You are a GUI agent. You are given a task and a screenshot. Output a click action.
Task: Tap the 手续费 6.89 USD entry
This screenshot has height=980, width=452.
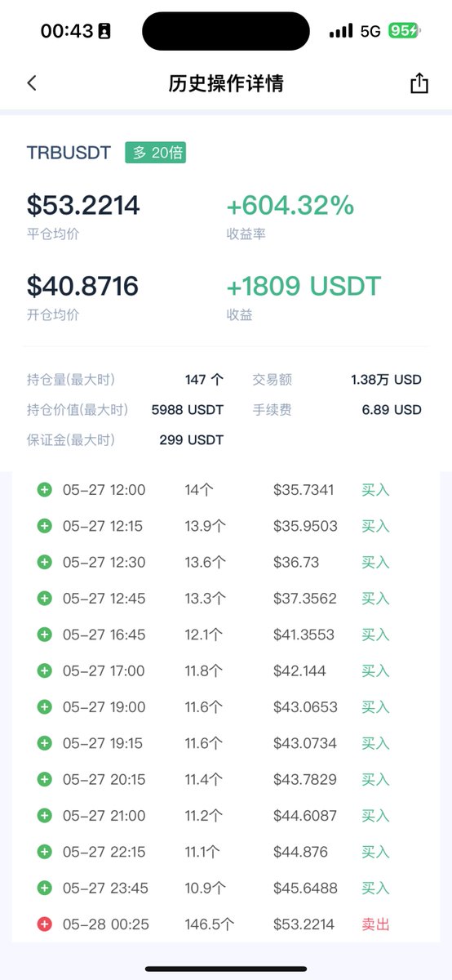tap(337, 410)
